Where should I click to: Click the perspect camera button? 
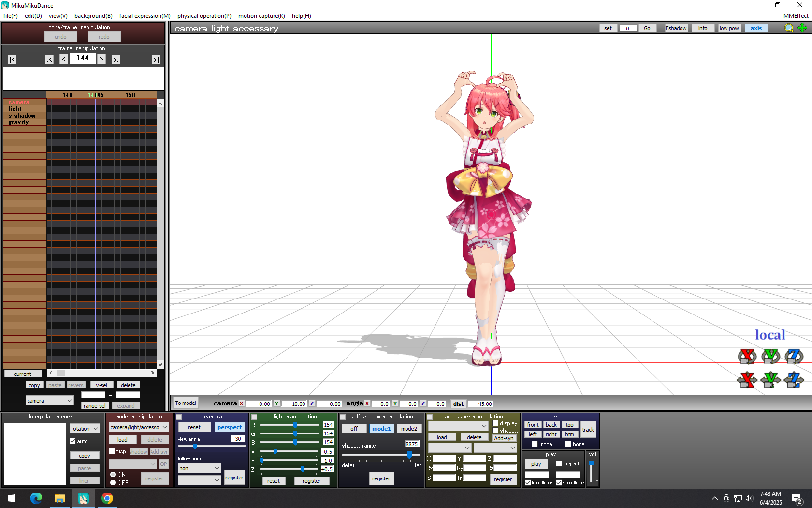click(230, 427)
